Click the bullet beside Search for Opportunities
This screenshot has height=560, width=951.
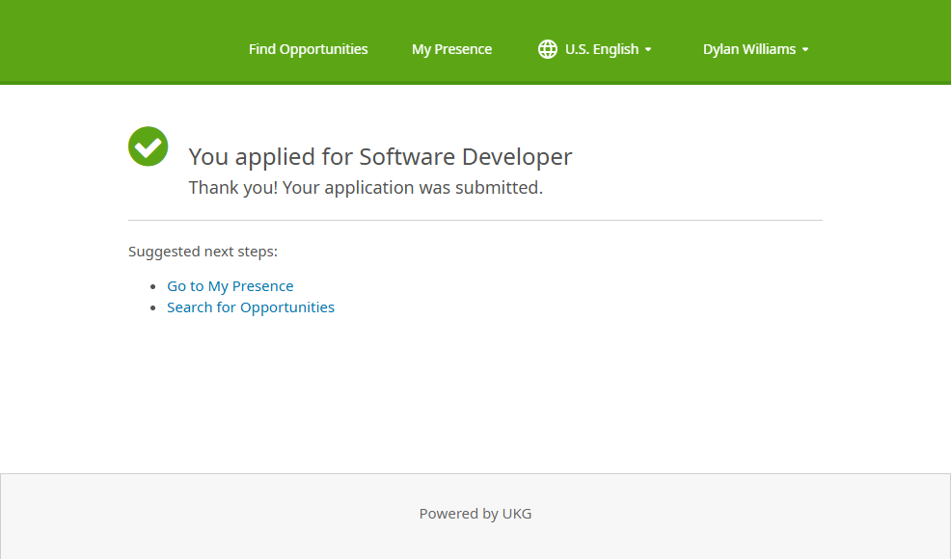pos(154,308)
